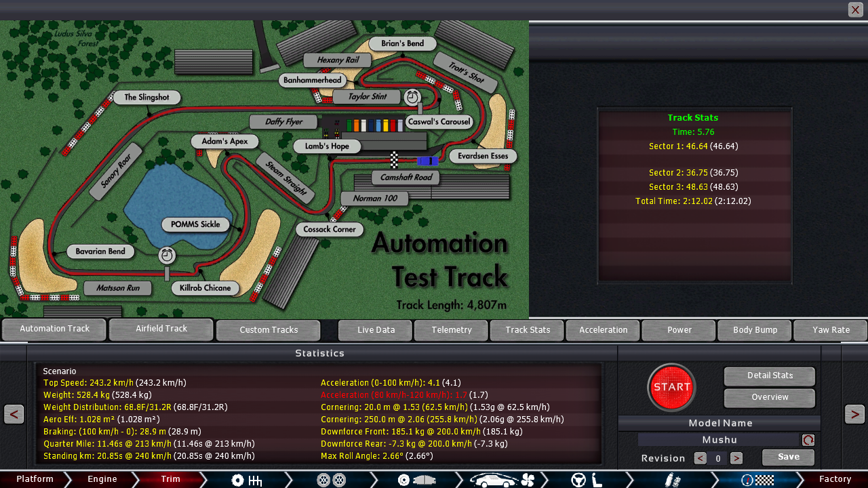Open the car aerodynamics and cooling section

pos(503,480)
